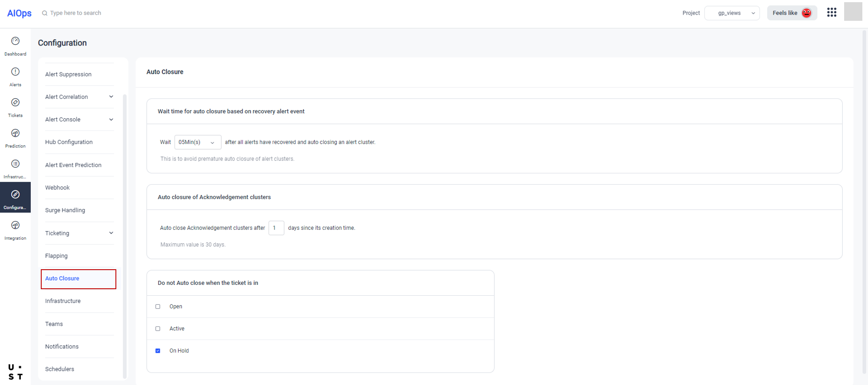Enable the Open ticket status checkbox
This screenshot has width=868, height=385.
pos(158,307)
